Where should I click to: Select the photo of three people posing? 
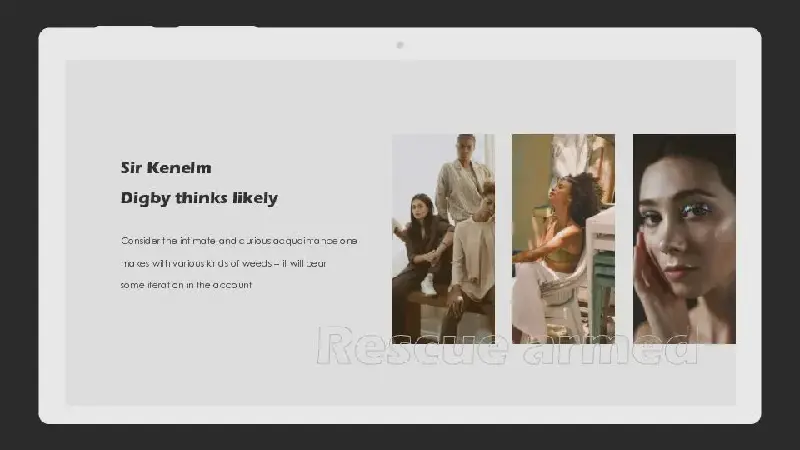[443, 239]
